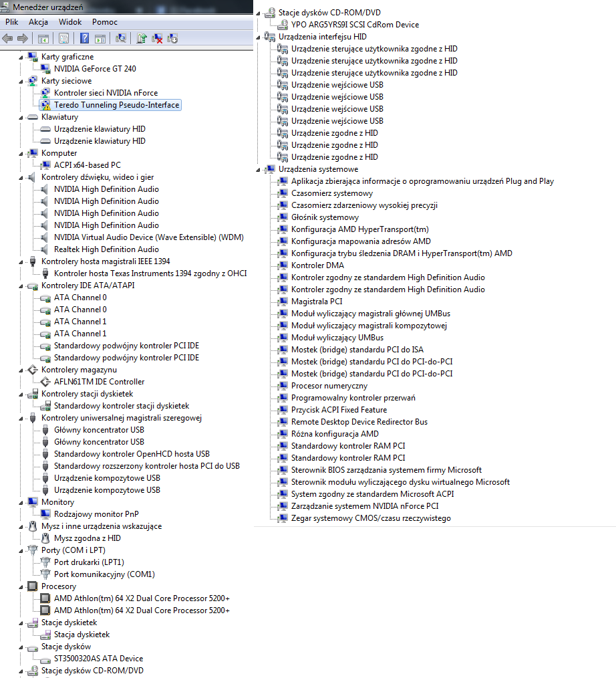
Task: Collapse the Klawiatury category
Action: (x=21, y=118)
